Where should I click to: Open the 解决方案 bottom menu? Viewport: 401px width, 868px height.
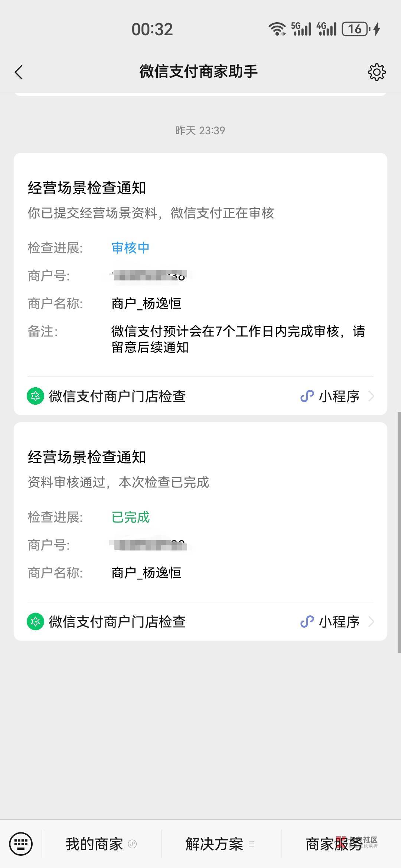tap(214, 844)
